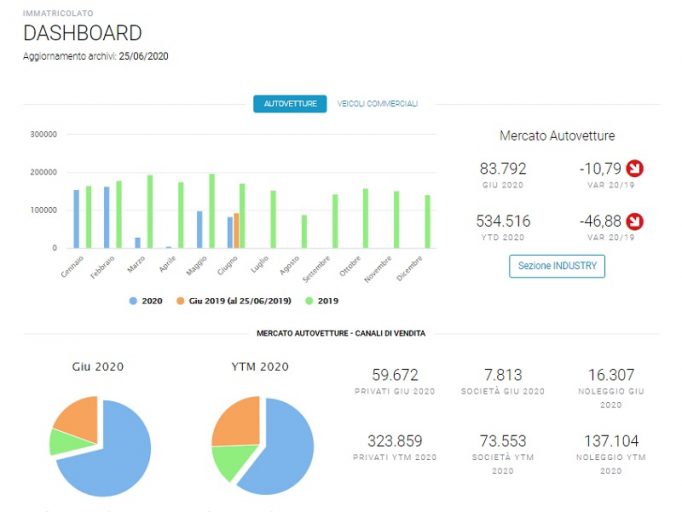This screenshot has height=512, width=682.
Task: Click the 323.859 Privati YTM 2020 figure
Action: click(394, 441)
